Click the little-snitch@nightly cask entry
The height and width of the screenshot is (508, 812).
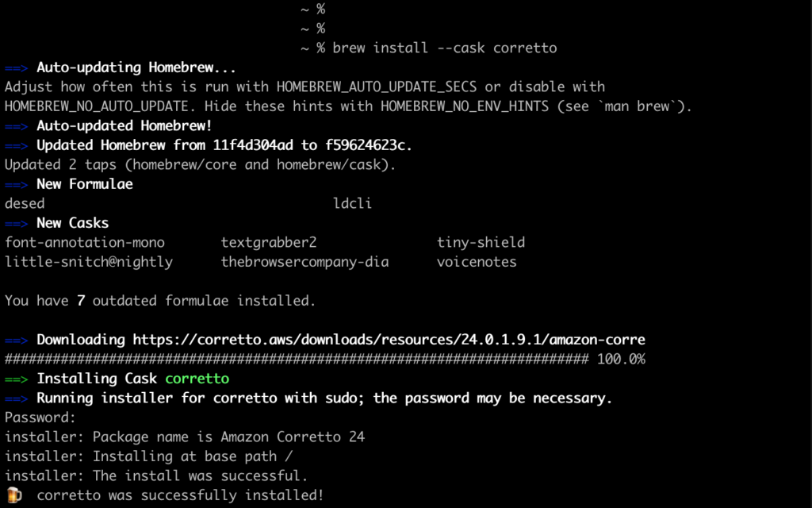(x=89, y=262)
